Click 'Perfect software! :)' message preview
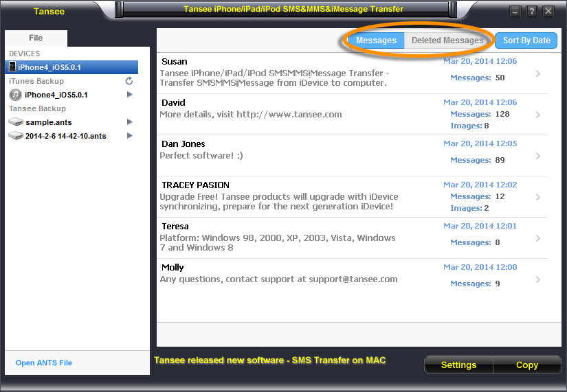This screenshot has height=392, width=567. 201,155
